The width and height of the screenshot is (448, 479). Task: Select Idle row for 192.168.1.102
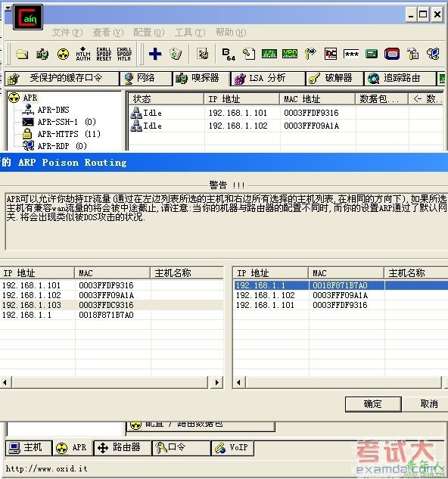coord(286,126)
